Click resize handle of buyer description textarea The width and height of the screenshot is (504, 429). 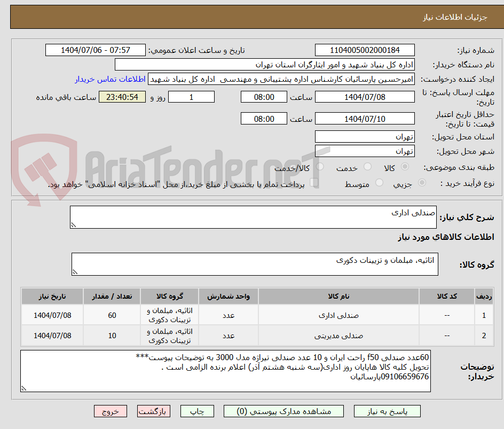(x=23, y=388)
